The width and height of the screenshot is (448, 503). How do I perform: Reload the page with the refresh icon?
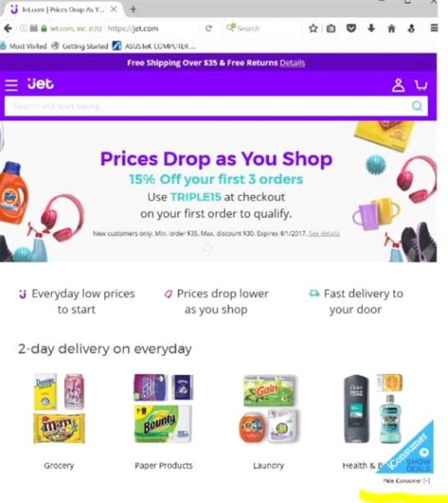(208, 29)
